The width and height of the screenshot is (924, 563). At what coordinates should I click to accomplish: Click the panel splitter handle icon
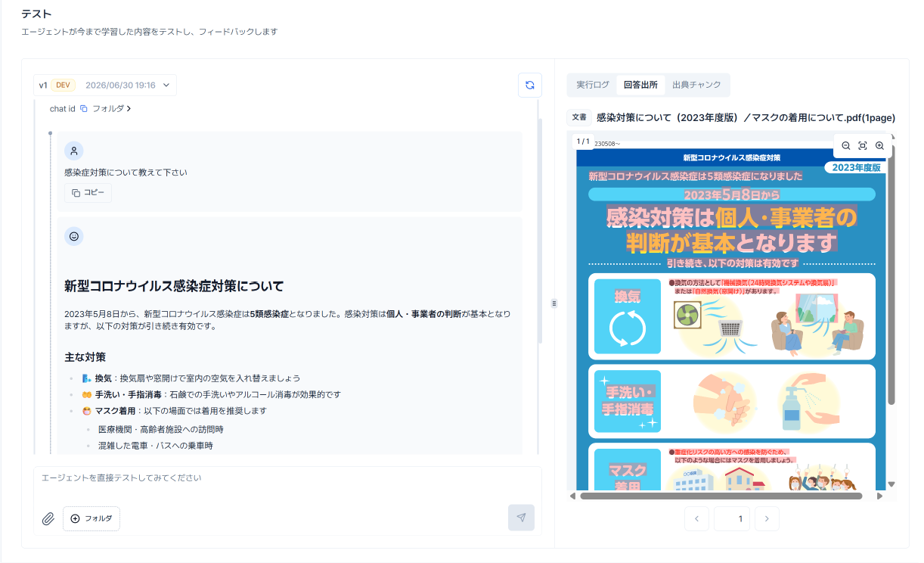554,303
